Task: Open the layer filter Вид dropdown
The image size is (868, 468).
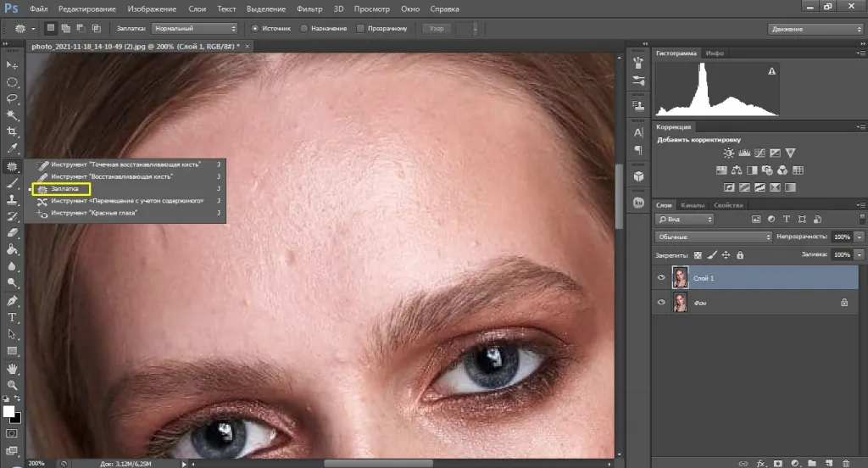Action: 685,220
